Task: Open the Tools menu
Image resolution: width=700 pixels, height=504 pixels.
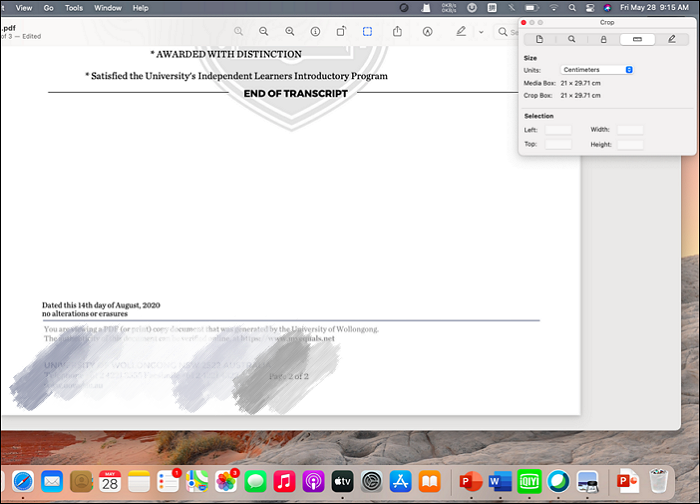Action: coord(74,7)
